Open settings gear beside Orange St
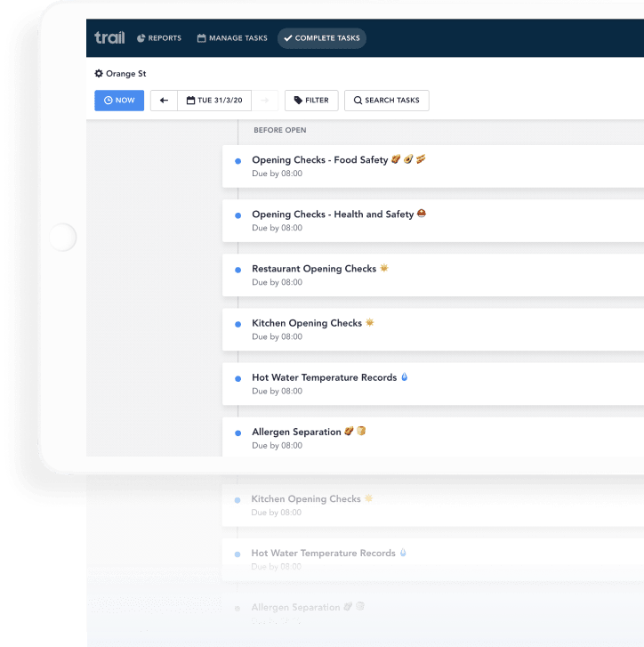The height and width of the screenshot is (647, 644). 99,74
